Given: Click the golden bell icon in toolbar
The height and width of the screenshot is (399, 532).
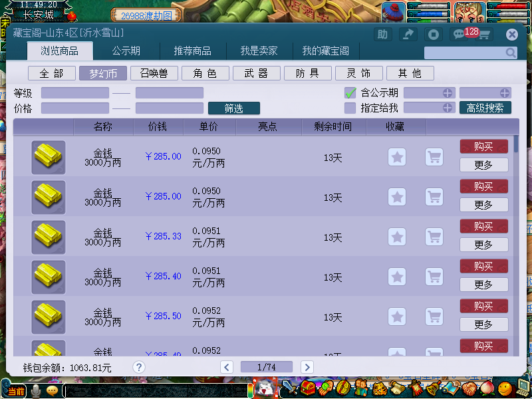Looking at the screenshot, I should tap(434, 388).
